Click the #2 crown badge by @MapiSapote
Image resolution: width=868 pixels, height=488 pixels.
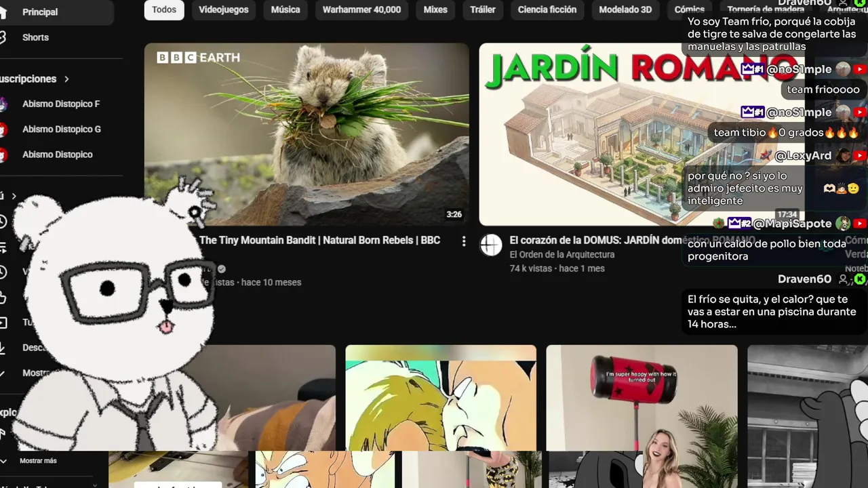click(x=739, y=223)
